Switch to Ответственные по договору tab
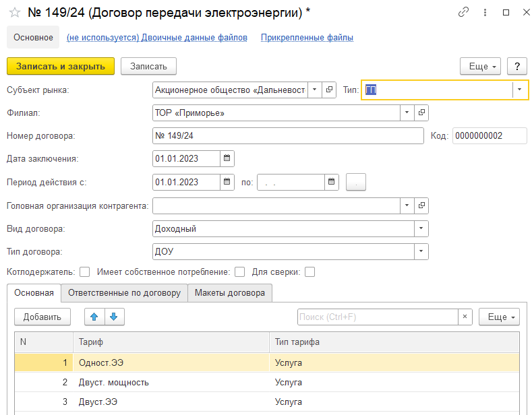Image resolution: width=532 pixels, height=415 pixels. point(124,293)
